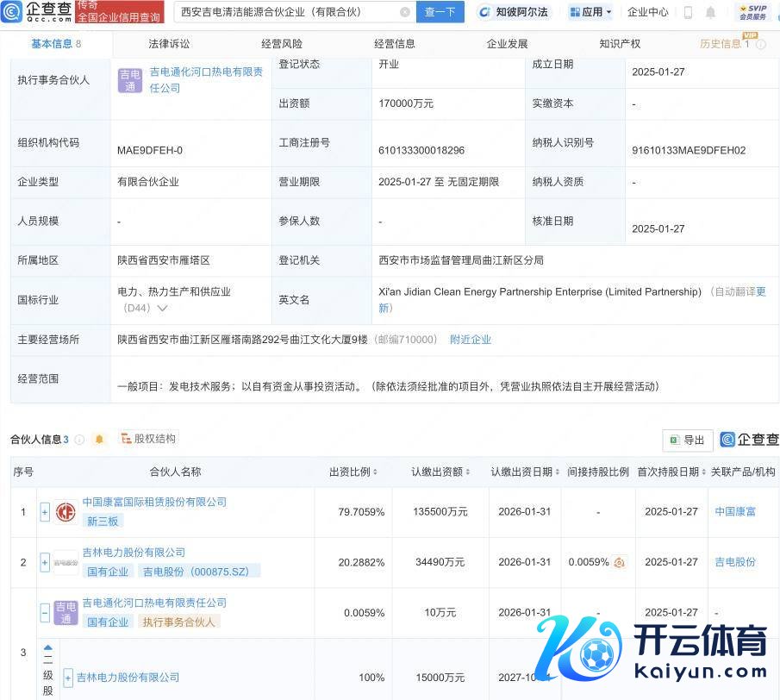Switch to the 知识产权 tab
This screenshot has height=700, width=780.
620,43
